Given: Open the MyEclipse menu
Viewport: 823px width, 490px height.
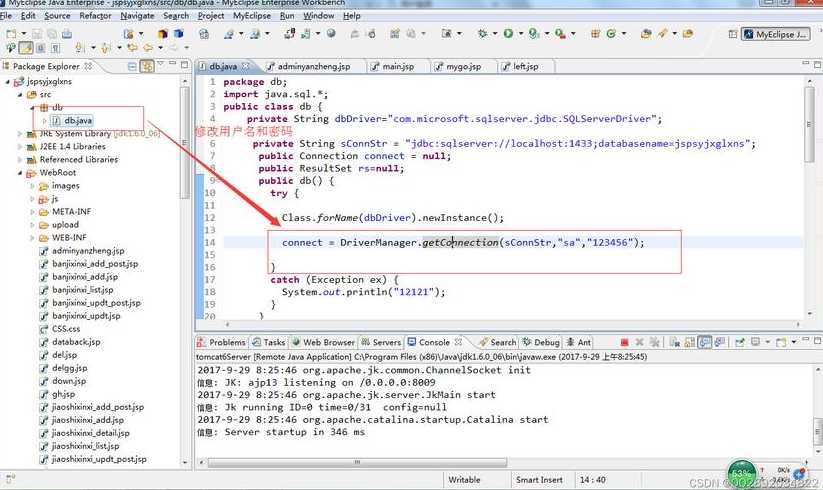Looking at the screenshot, I should tap(252, 16).
